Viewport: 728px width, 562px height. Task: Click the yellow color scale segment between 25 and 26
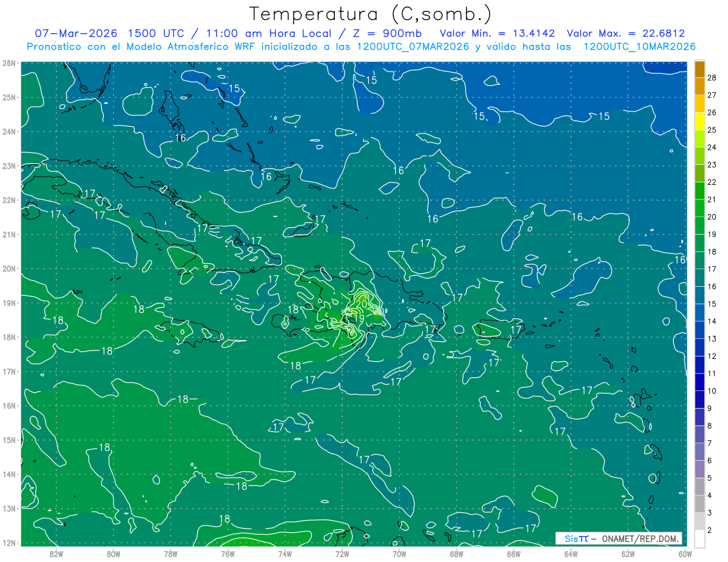[699, 121]
